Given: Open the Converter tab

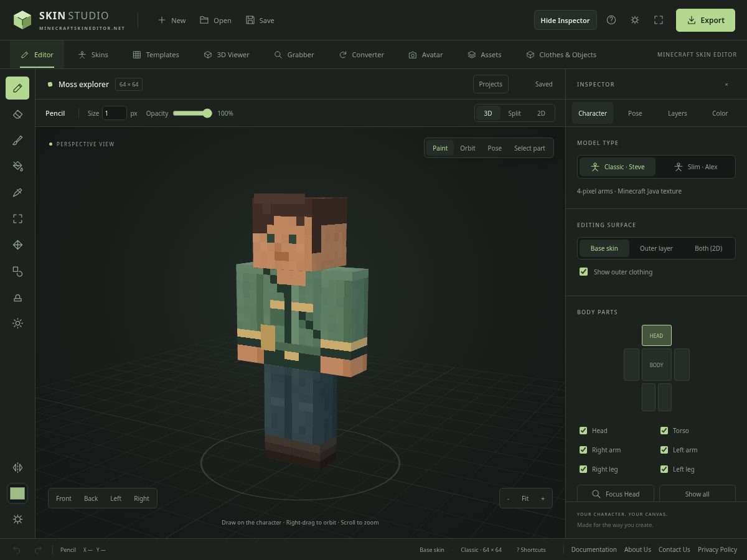Looking at the screenshot, I should pos(361,55).
